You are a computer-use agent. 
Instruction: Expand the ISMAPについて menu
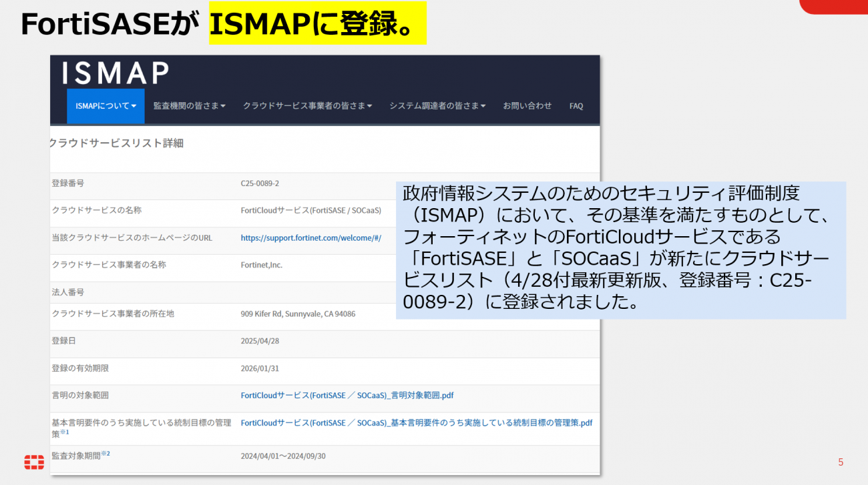(x=105, y=106)
